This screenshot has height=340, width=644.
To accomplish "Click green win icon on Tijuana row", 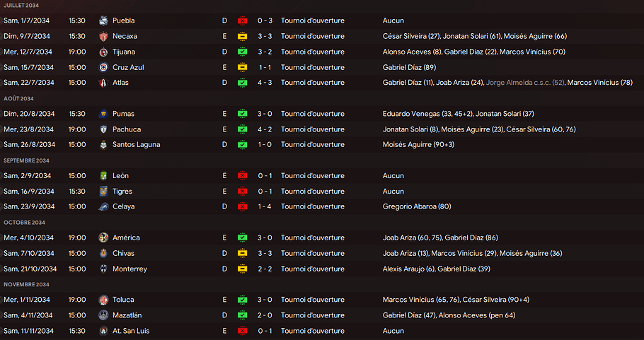I will [x=242, y=52].
